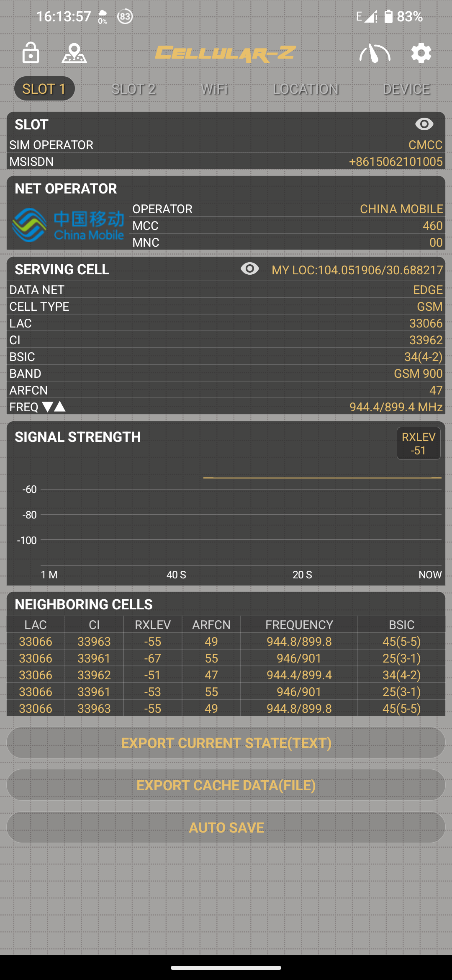Tap the battery indicator in the status bar
The height and width of the screenshot is (980, 452).
(389, 16)
